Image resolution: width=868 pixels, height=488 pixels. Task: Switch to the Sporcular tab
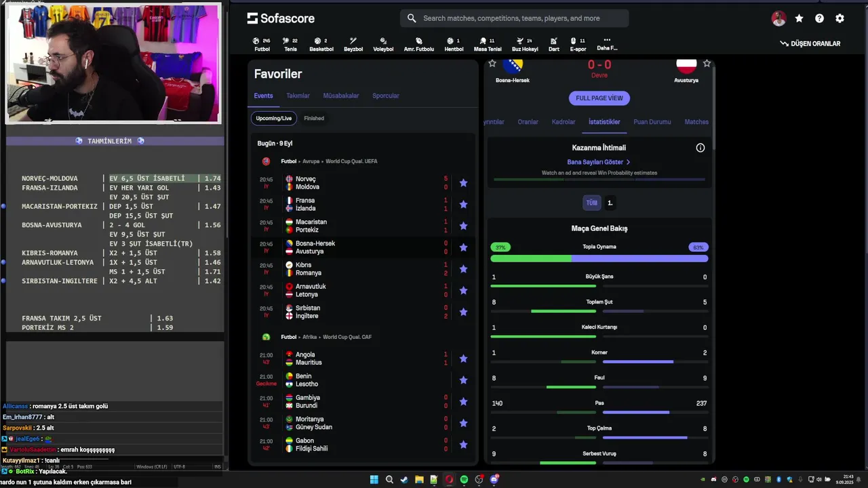[386, 96]
